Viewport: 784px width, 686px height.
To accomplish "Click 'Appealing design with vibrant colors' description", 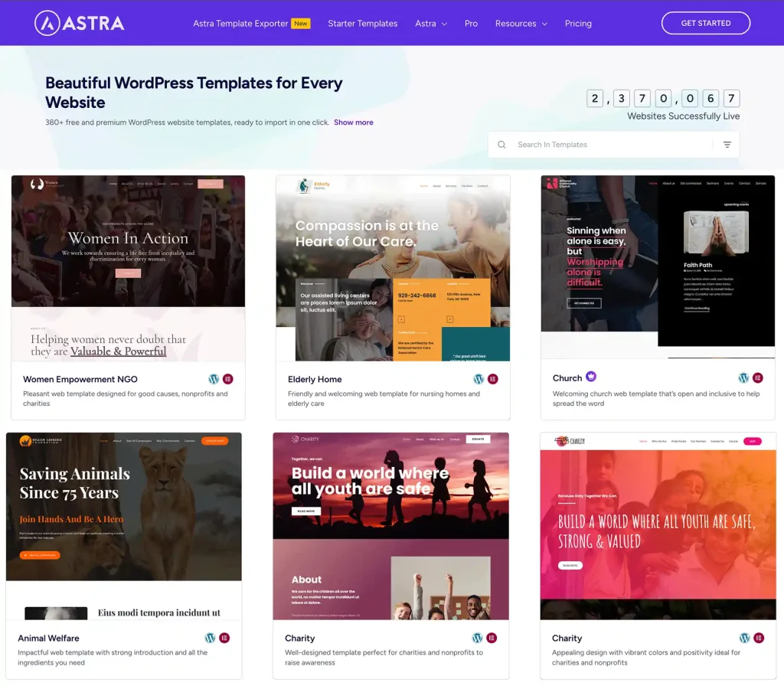I will click(x=646, y=658).
